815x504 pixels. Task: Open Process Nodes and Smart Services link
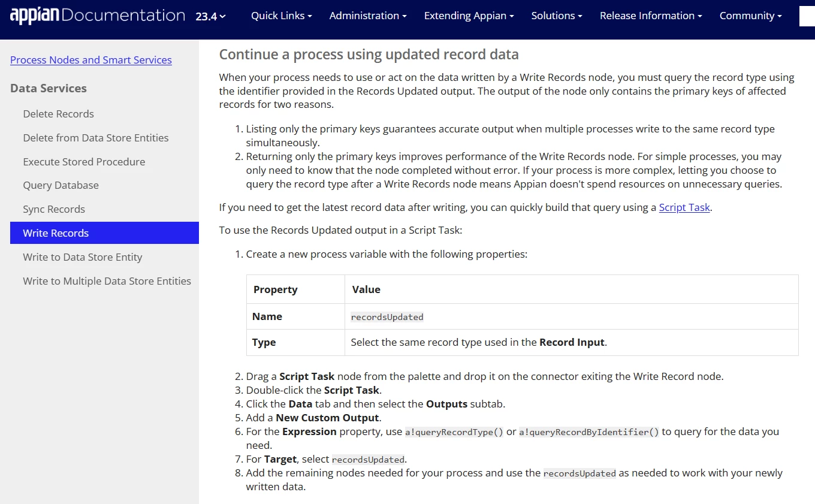click(x=91, y=60)
